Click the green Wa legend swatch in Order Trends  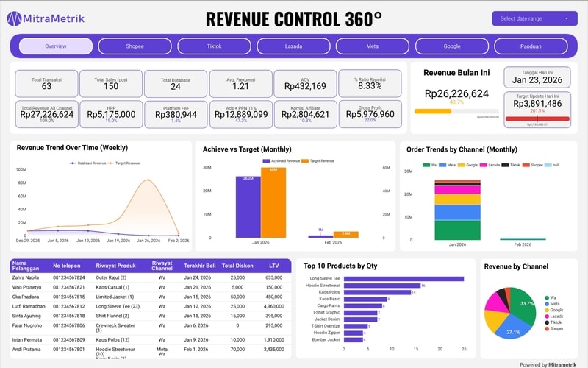426,166
